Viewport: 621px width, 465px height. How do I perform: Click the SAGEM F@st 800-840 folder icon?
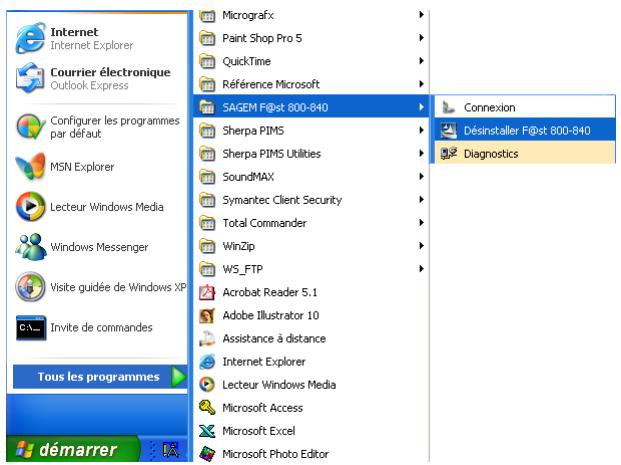(x=207, y=107)
